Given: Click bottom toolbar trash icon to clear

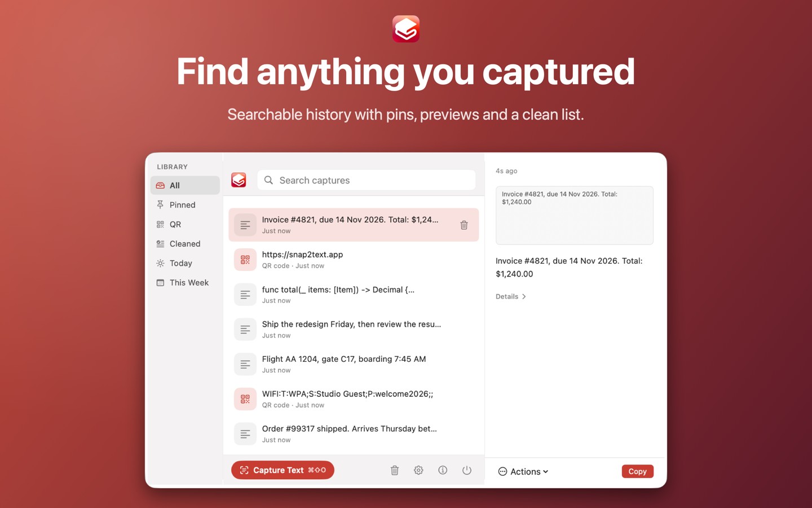Looking at the screenshot, I should (x=395, y=470).
